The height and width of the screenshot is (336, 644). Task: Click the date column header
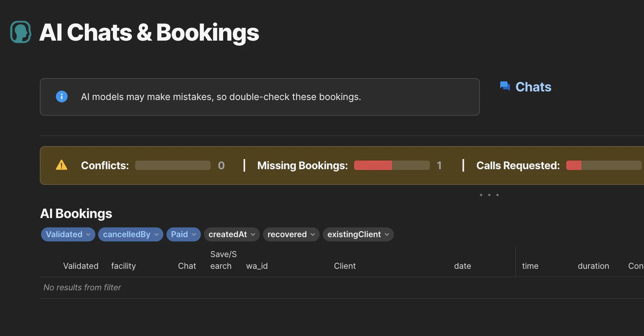pos(462,266)
